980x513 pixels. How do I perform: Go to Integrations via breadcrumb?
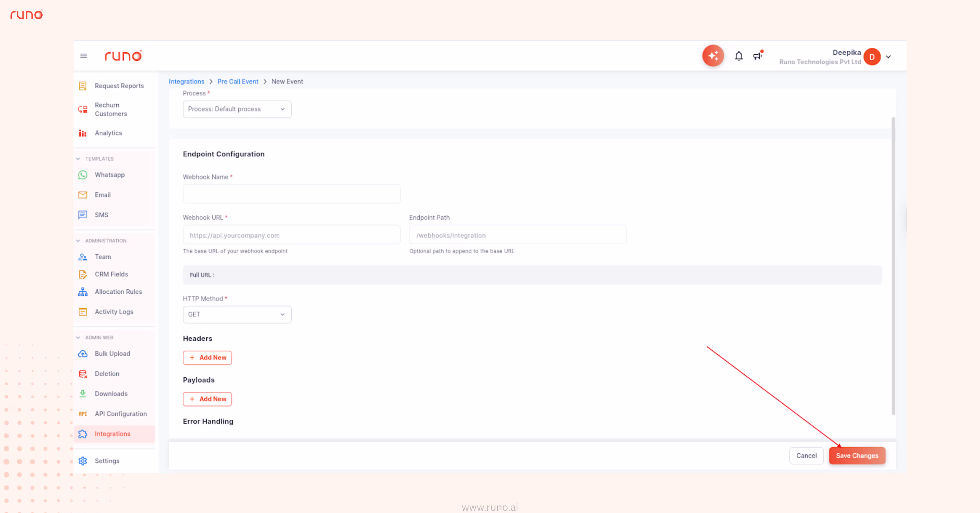[186, 81]
